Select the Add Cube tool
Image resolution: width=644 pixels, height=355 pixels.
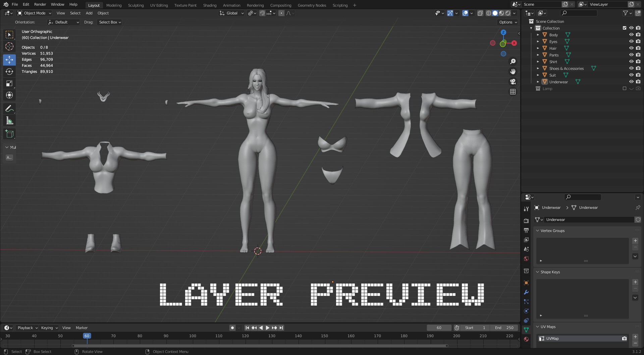[9, 134]
